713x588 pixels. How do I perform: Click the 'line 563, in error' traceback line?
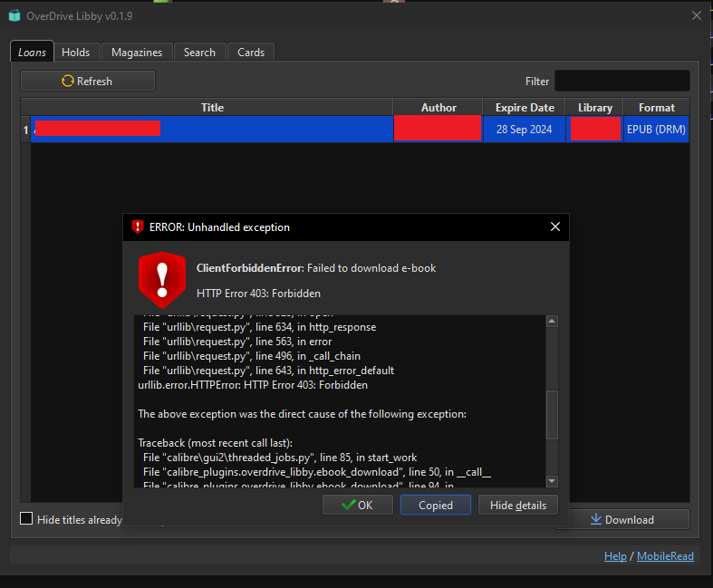237,342
